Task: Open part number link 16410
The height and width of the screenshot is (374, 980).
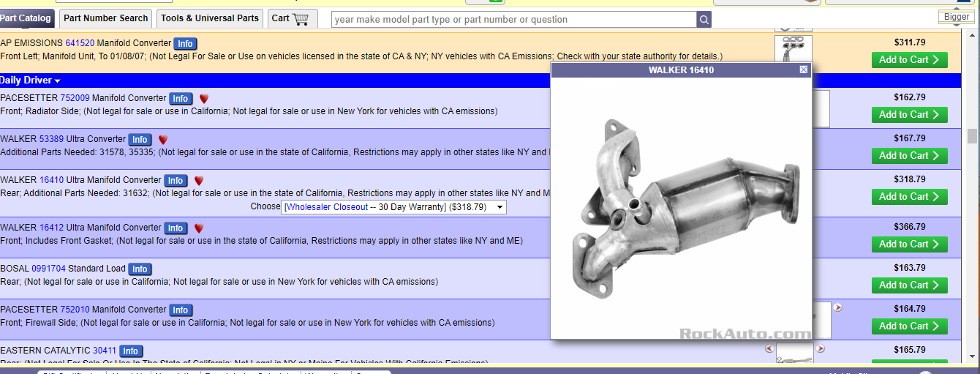Action: click(x=51, y=180)
